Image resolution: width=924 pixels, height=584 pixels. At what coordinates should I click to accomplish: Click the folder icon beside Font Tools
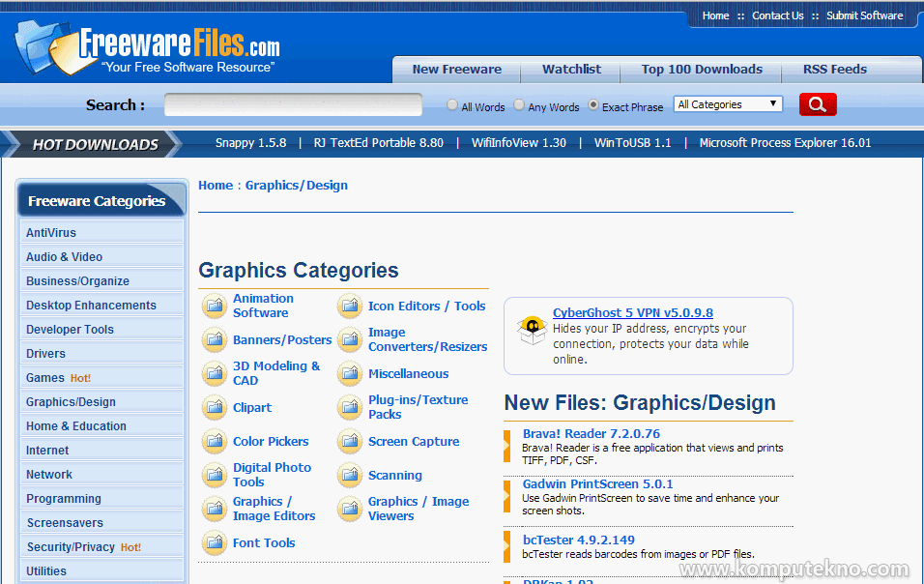[x=215, y=542]
